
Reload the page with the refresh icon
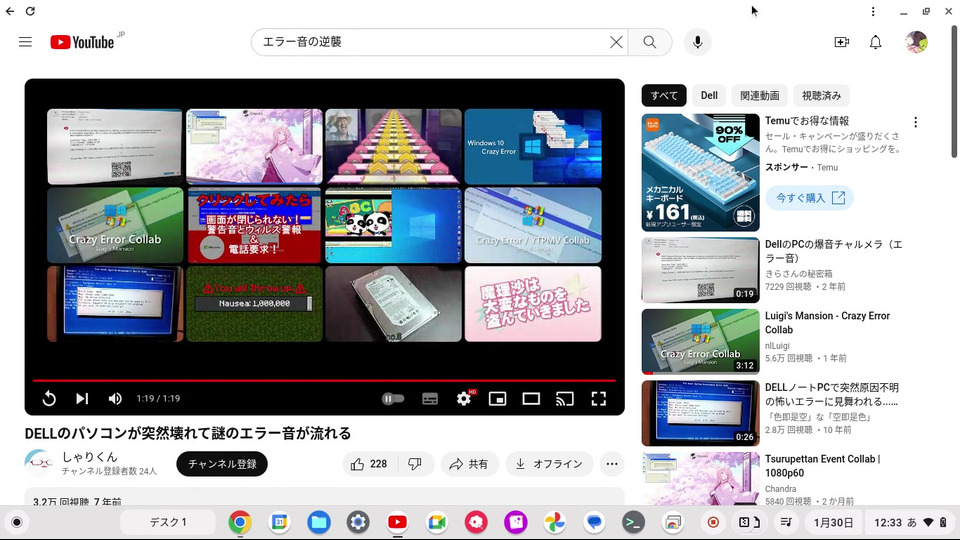(x=30, y=11)
